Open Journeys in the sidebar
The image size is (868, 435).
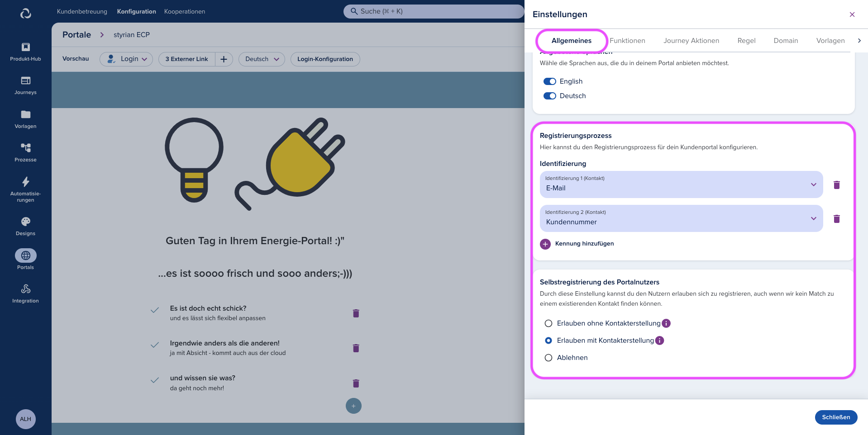pos(25,85)
